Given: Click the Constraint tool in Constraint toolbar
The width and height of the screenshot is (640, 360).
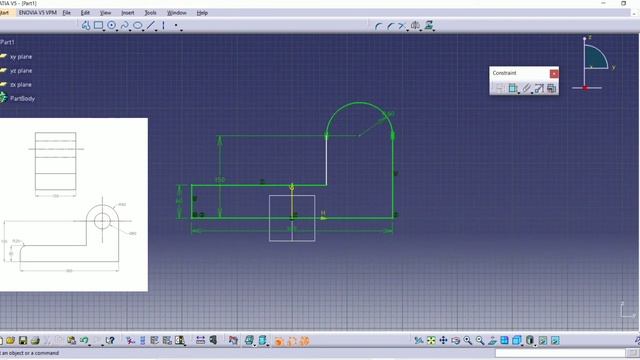Looking at the screenshot, I should point(513,88).
